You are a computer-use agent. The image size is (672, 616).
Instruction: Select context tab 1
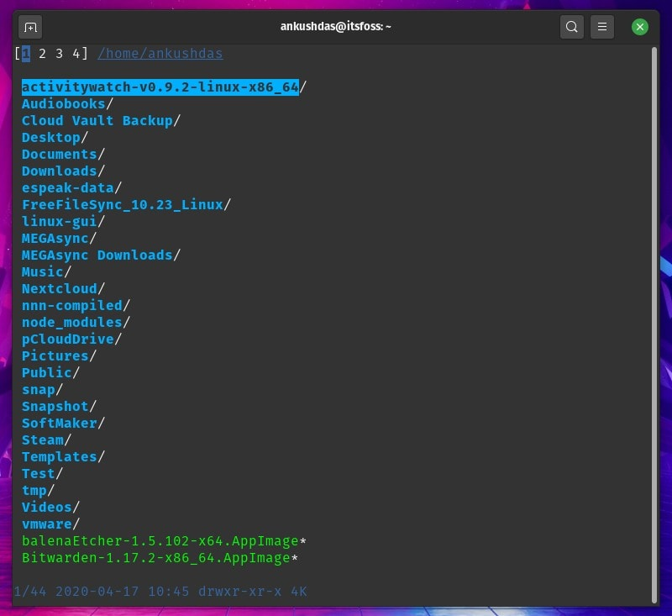[26, 54]
